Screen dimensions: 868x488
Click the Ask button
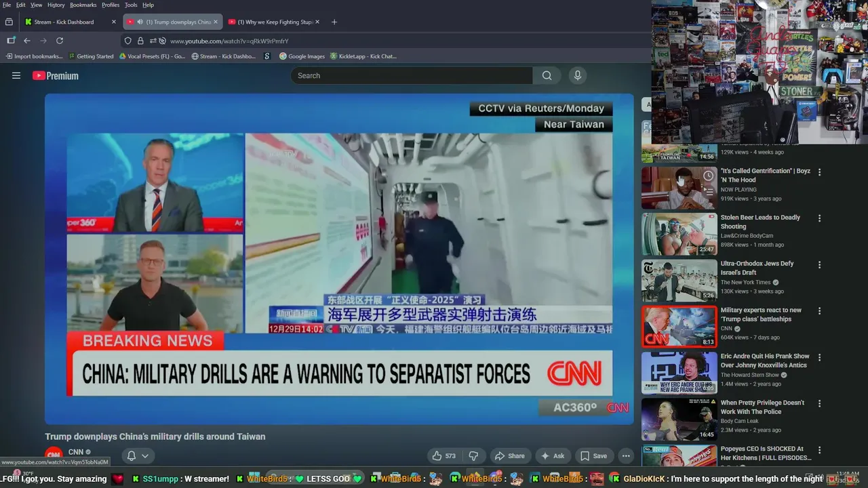coord(552,456)
